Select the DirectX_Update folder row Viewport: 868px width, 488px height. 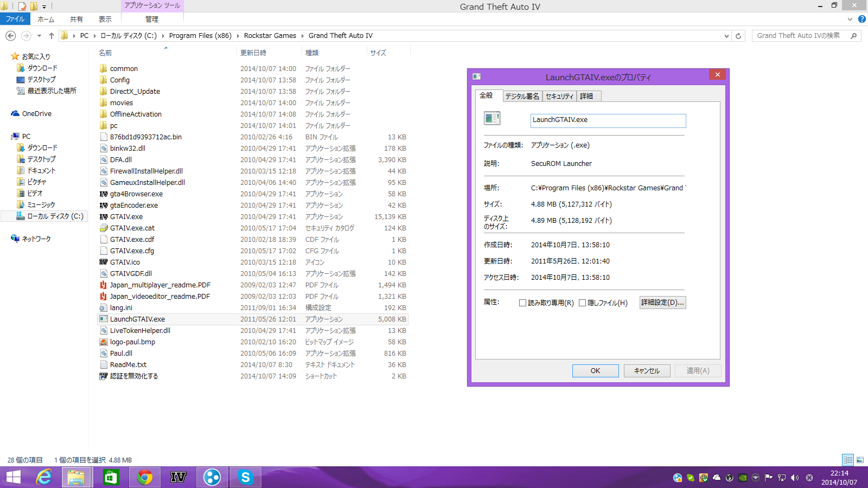pos(253,92)
